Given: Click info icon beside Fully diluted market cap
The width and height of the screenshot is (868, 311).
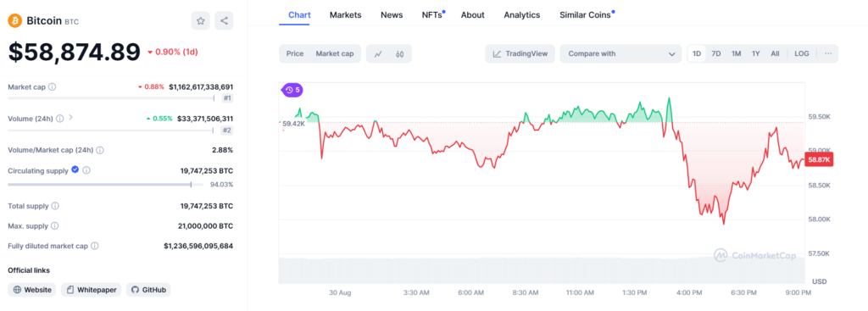Looking at the screenshot, I should 95,246.
